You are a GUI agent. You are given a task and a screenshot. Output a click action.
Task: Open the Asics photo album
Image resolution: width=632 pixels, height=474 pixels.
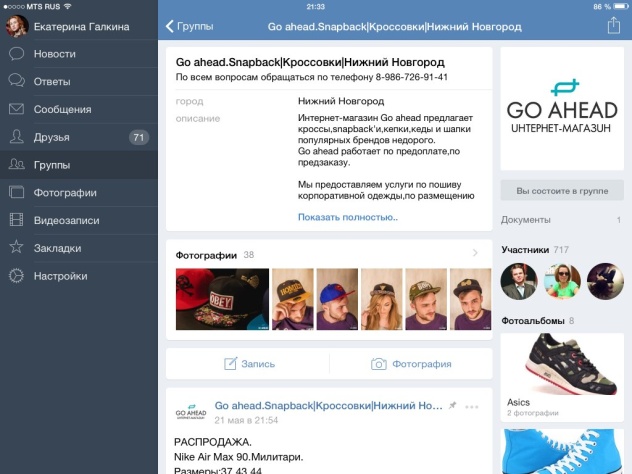click(x=562, y=377)
